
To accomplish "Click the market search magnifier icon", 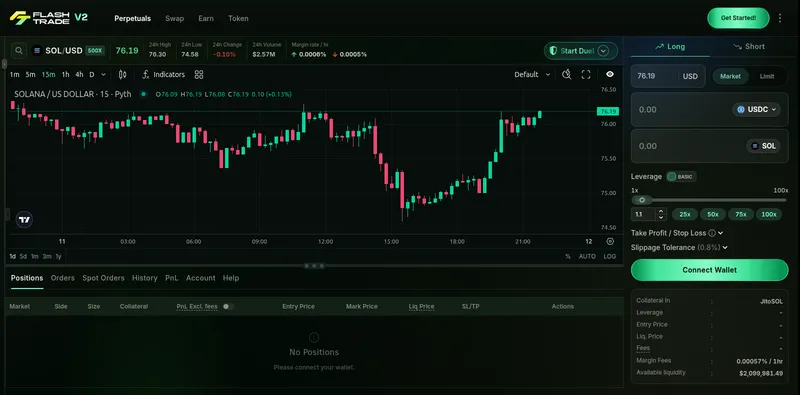I will 19,51.
